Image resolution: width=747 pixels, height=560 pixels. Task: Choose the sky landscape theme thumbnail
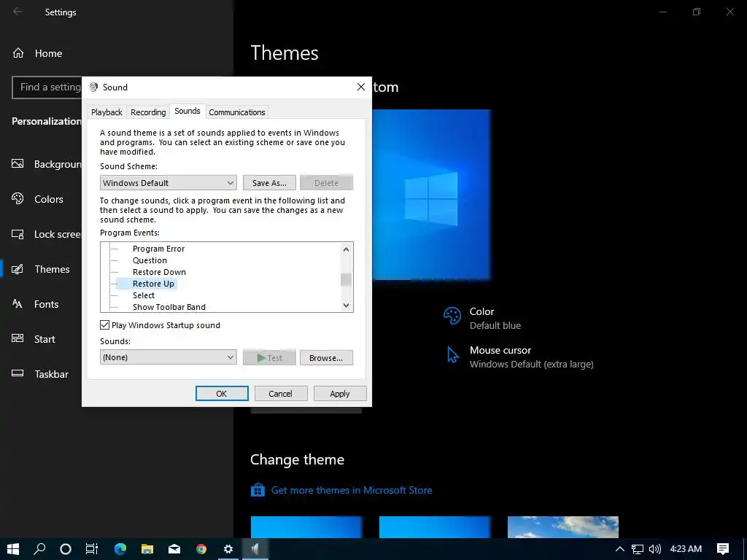[x=563, y=527]
